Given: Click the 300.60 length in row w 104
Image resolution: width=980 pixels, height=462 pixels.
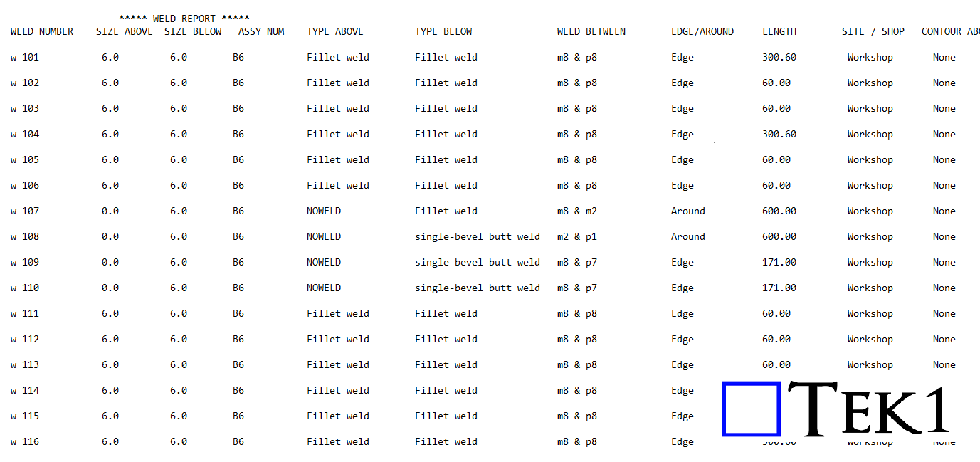Looking at the screenshot, I should (x=779, y=134).
